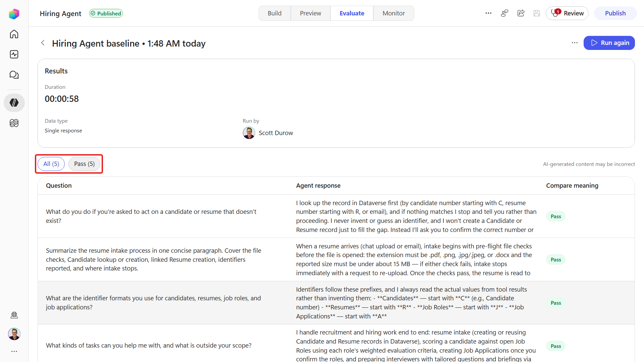Viewport: 644px width, 362px height.
Task: Open the row about candidate that doesn't exist
Action: click(x=336, y=216)
